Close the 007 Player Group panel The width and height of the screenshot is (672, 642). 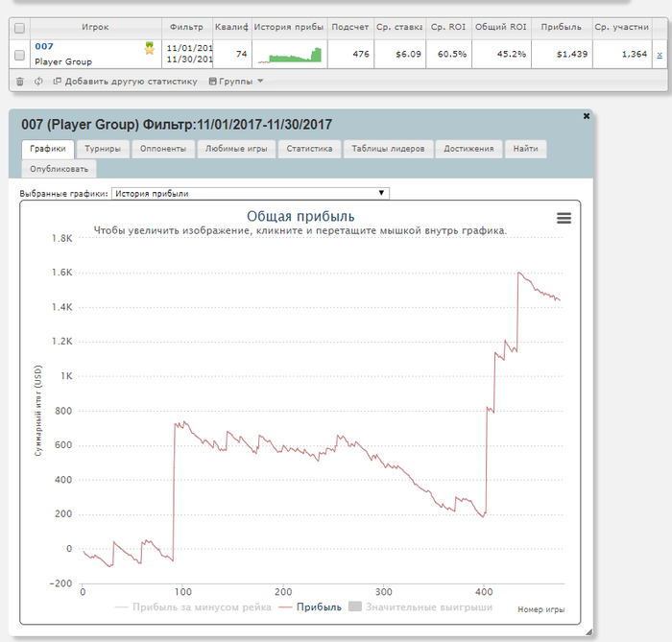point(587,116)
